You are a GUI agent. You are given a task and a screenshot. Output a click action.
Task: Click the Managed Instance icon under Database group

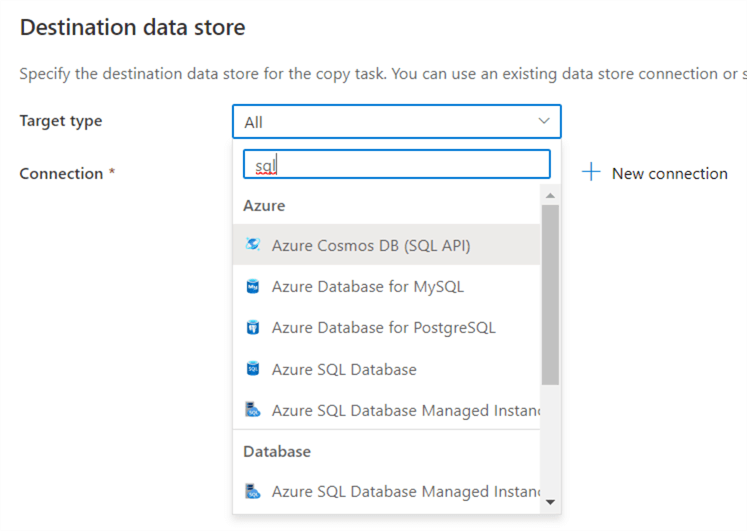(252, 491)
